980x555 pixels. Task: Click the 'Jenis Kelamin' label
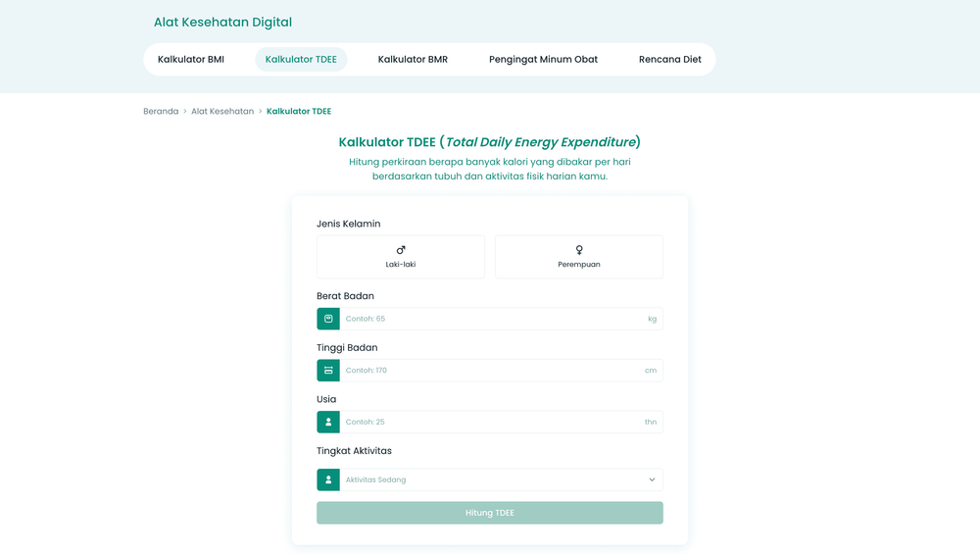(348, 224)
